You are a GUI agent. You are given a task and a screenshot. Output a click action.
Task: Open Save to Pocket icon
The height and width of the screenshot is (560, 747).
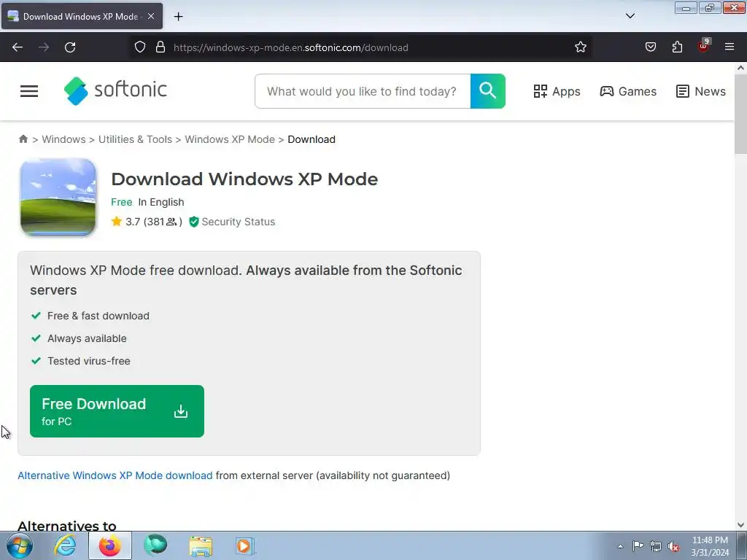pos(650,47)
